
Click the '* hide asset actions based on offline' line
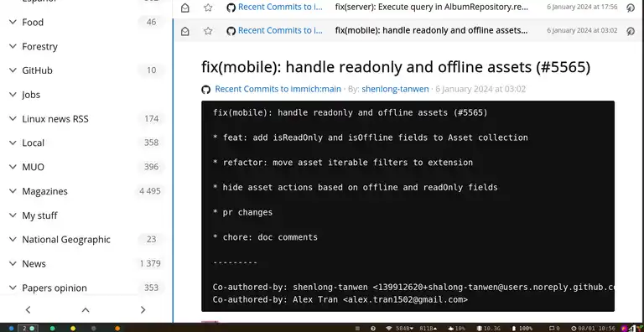(355, 188)
